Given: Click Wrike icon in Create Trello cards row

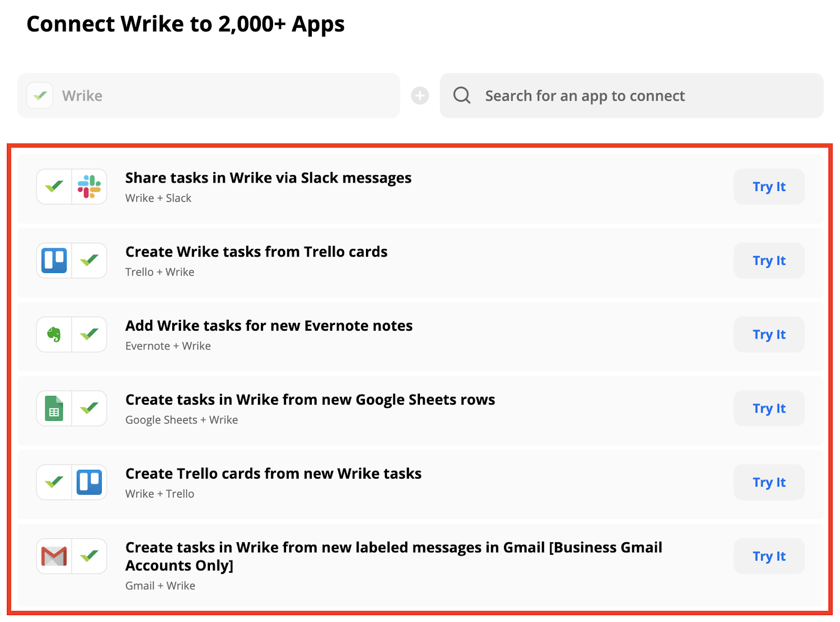Looking at the screenshot, I should (54, 482).
